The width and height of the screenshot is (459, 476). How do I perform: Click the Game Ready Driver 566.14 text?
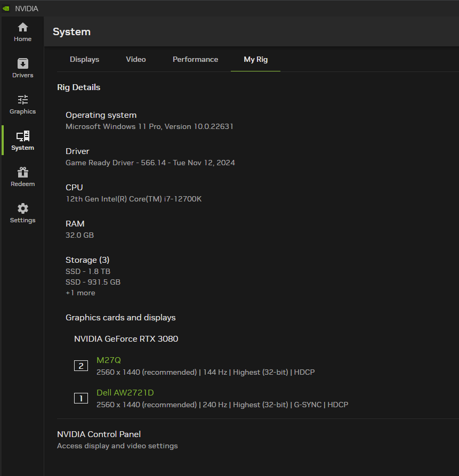point(150,163)
